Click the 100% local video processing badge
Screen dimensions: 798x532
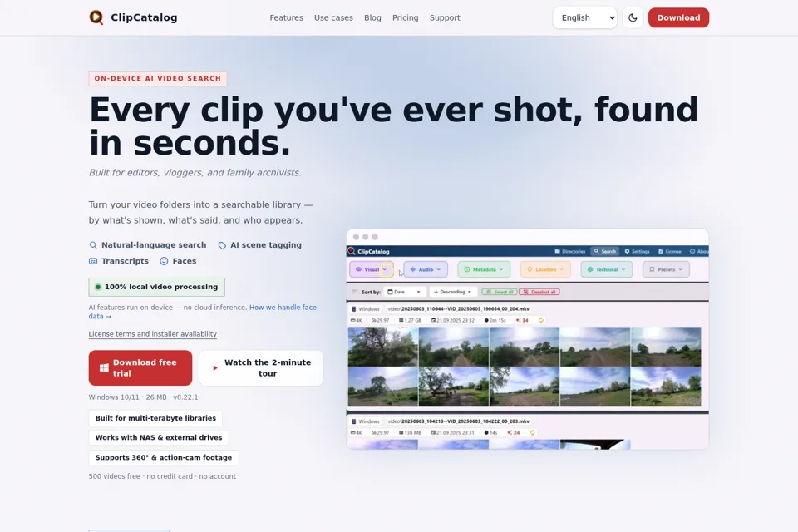pos(157,287)
